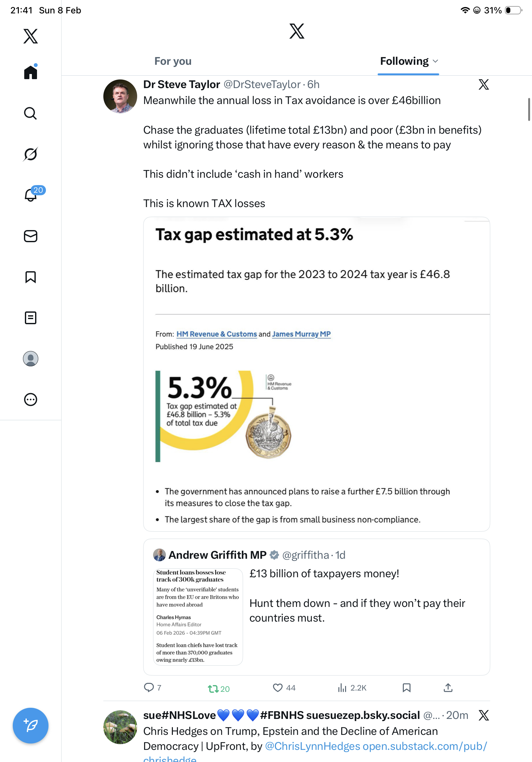Viewport: 532px width, 762px height.
Task: Open Notifications bell with 20 badge
Action: coord(31,195)
